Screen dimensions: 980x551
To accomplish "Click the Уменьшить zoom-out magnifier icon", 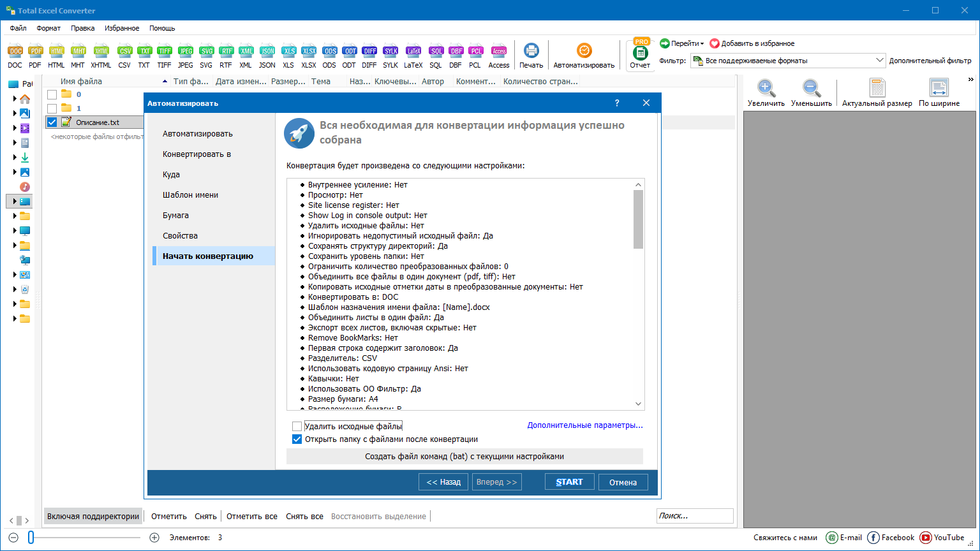I will click(811, 89).
